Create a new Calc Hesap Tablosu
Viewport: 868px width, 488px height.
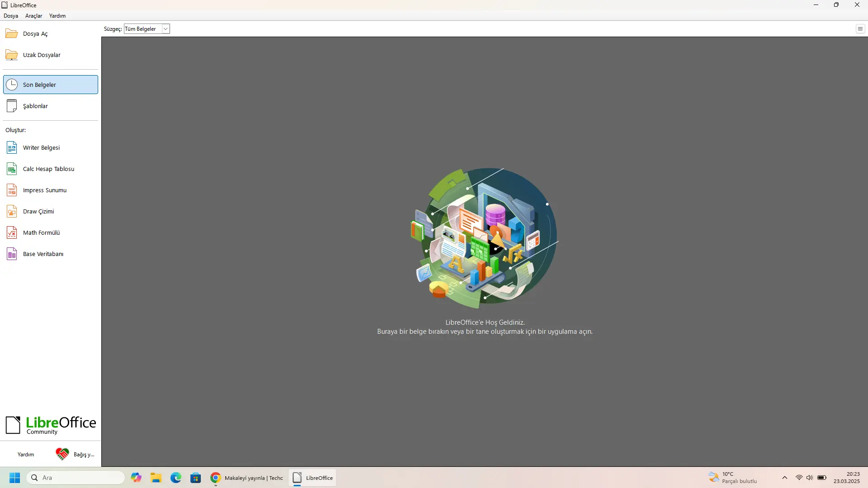coord(51,169)
